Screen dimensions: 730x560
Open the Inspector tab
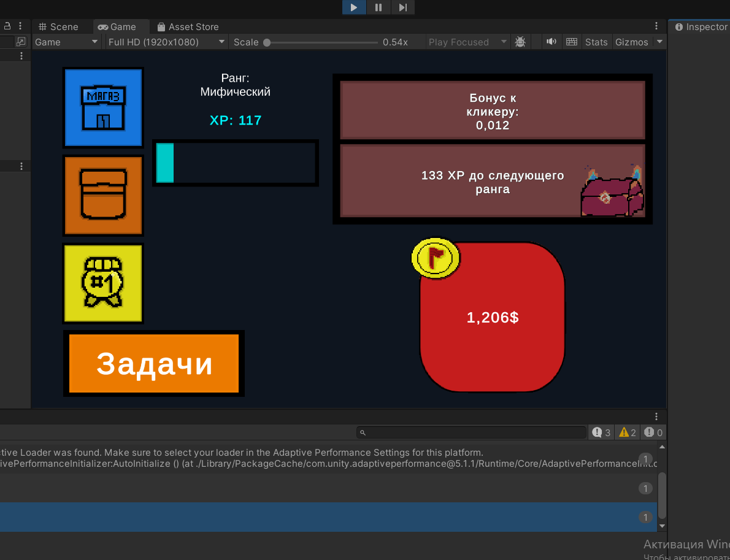tap(701, 27)
